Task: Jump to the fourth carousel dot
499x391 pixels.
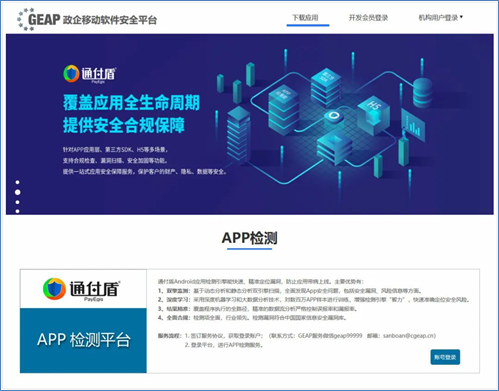Action: [x=17, y=211]
